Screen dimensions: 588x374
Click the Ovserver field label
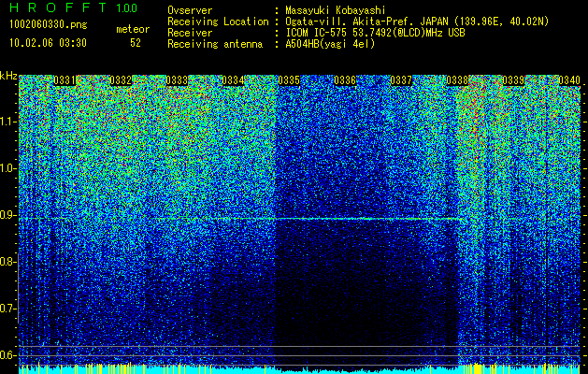click(190, 10)
